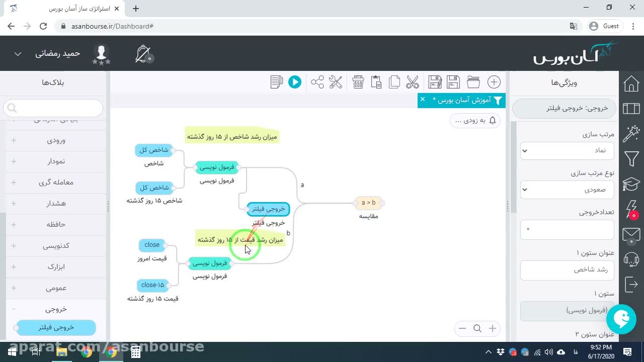644x362 pixels.
Task: Expand the ورودی blocks category
Action: tap(56, 140)
